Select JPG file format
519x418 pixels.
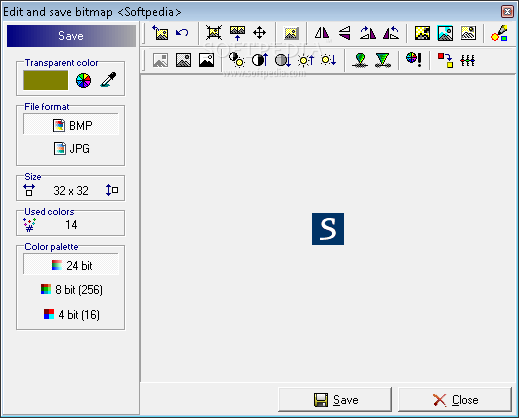click(71, 148)
